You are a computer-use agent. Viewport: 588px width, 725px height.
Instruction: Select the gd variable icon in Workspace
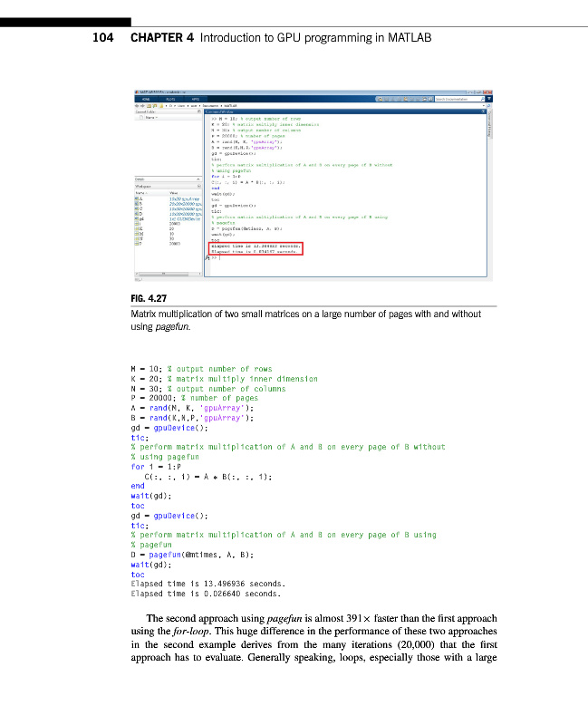[x=137, y=219]
